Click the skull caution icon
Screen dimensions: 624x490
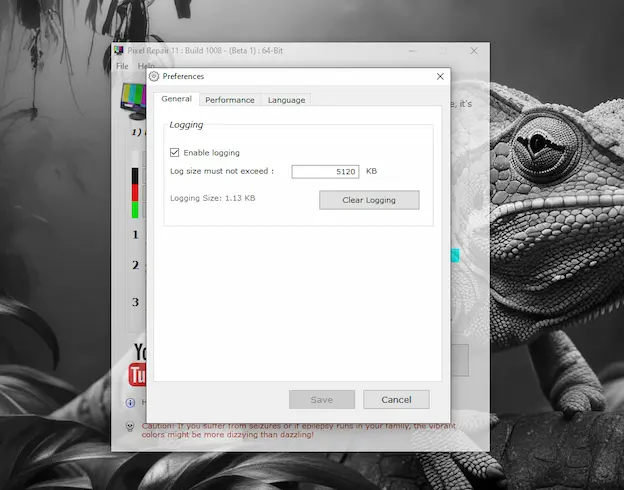(130, 427)
